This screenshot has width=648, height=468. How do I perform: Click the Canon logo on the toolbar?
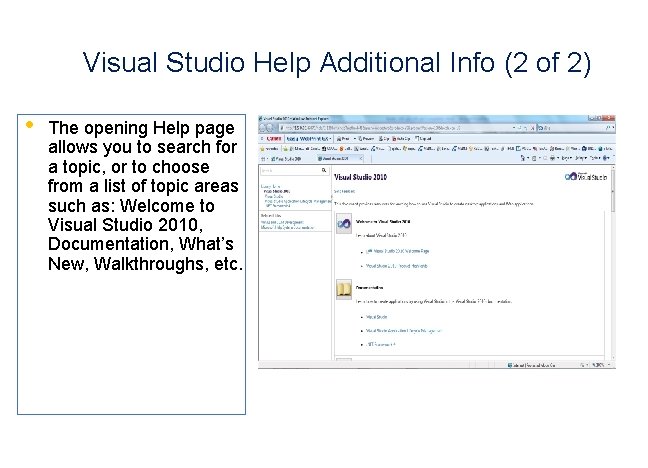tap(274, 138)
